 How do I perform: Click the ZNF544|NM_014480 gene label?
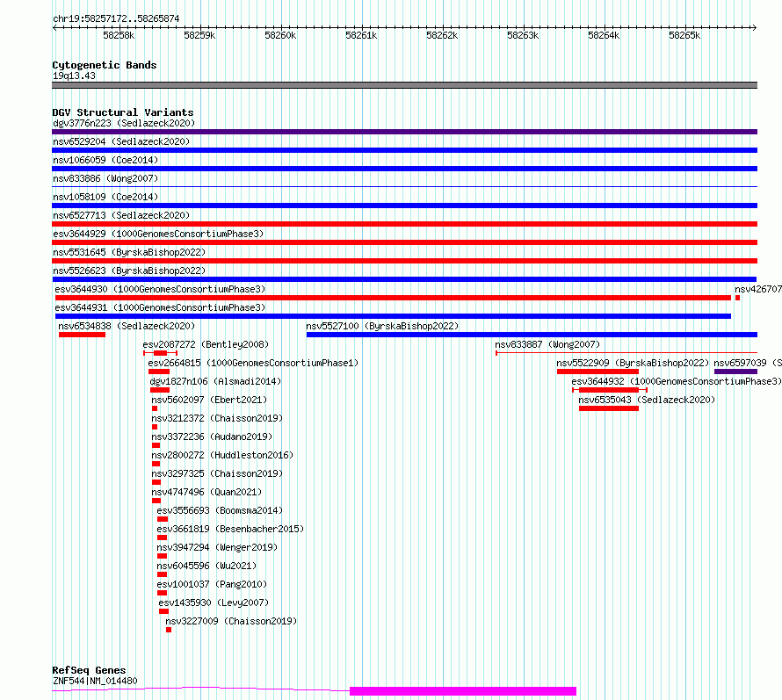click(x=95, y=681)
